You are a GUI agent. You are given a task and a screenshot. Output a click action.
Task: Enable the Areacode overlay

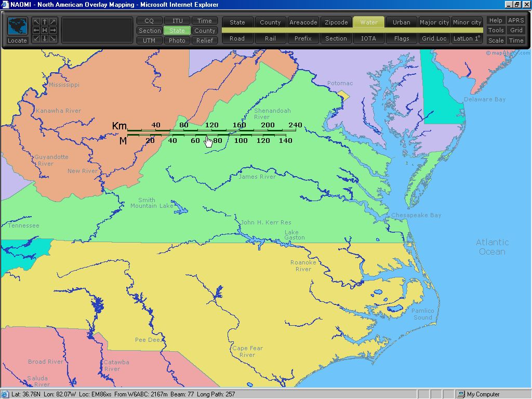point(303,22)
